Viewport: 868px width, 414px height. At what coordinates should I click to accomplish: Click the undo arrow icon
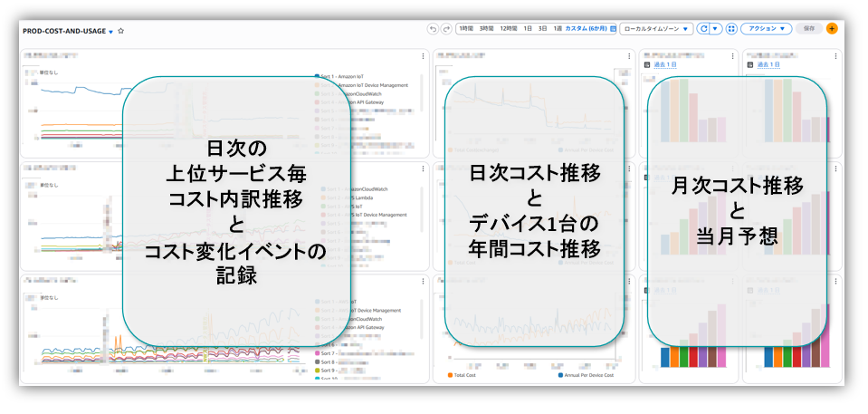click(x=433, y=29)
